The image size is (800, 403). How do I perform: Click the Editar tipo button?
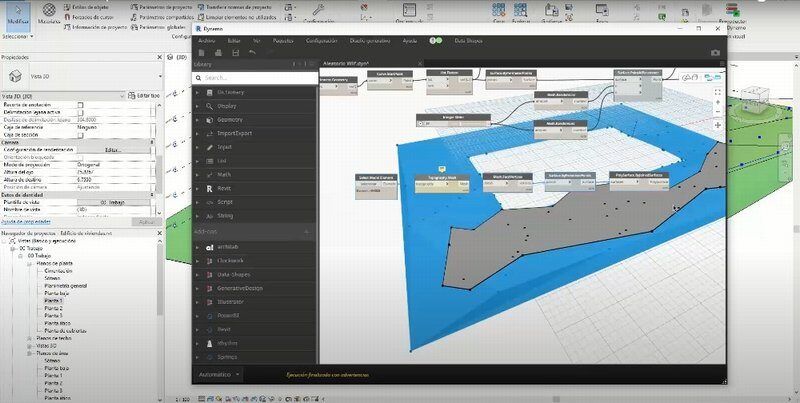click(144, 94)
